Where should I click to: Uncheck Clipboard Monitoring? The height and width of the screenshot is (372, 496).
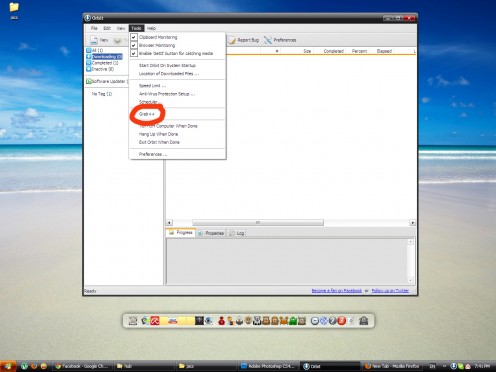[134, 37]
